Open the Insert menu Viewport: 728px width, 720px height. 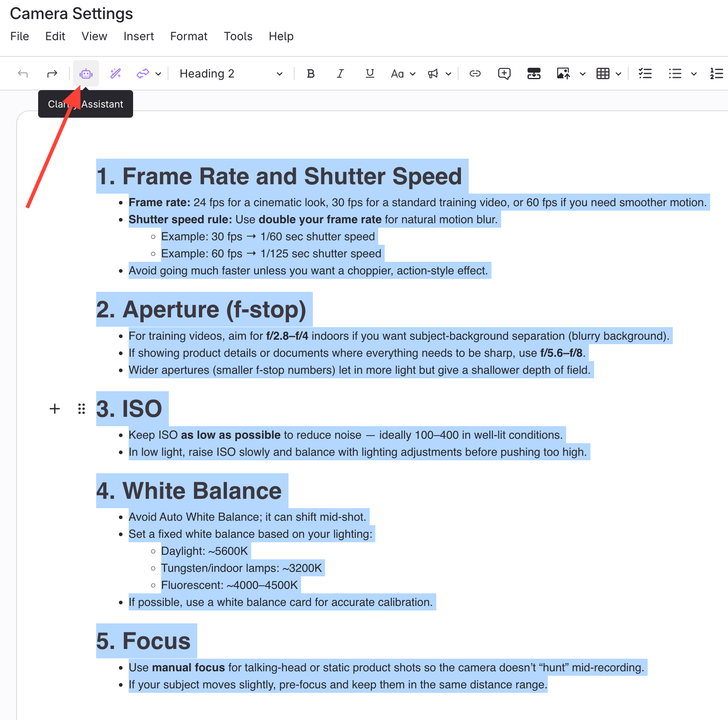[x=139, y=36]
